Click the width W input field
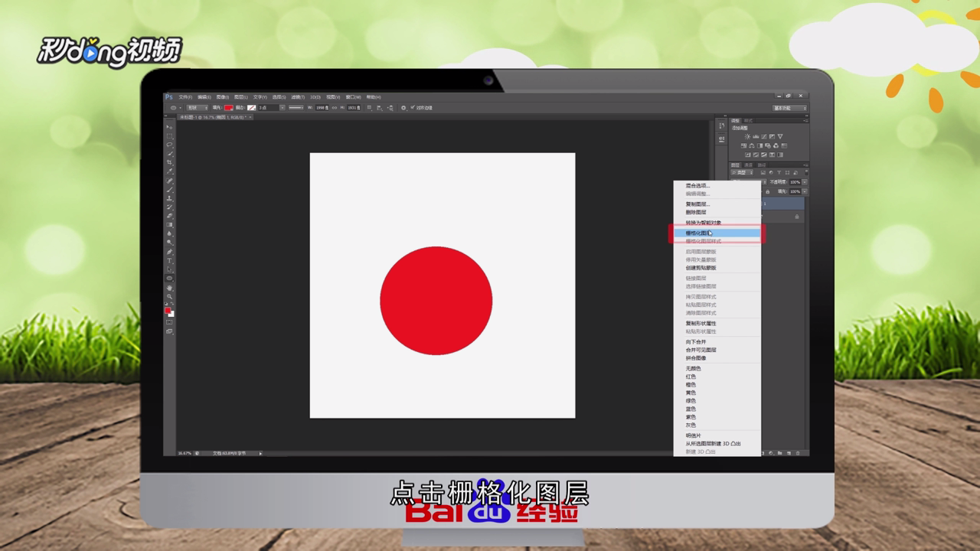The width and height of the screenshot is (980, 551). point(322,108)
